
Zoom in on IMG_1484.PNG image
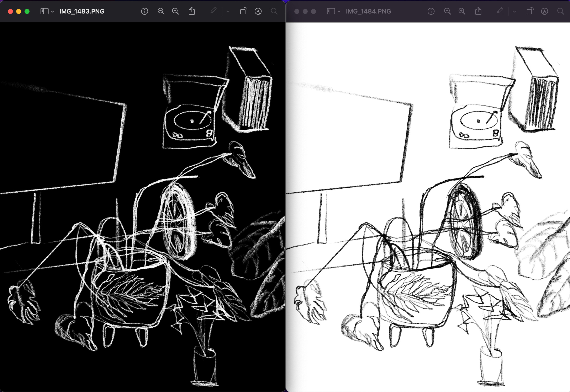pos(462,11)
